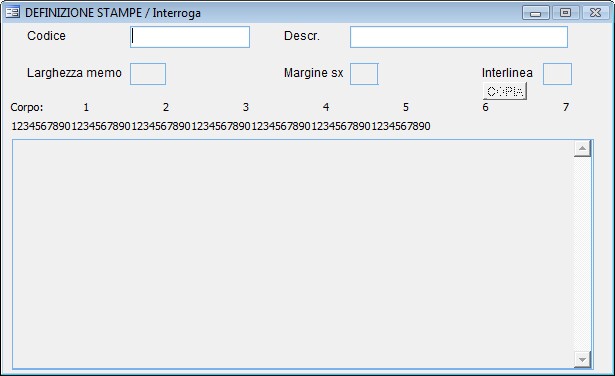615x376 pixels.
Task: Open the window system menu icon
Action: pos(13,13)
